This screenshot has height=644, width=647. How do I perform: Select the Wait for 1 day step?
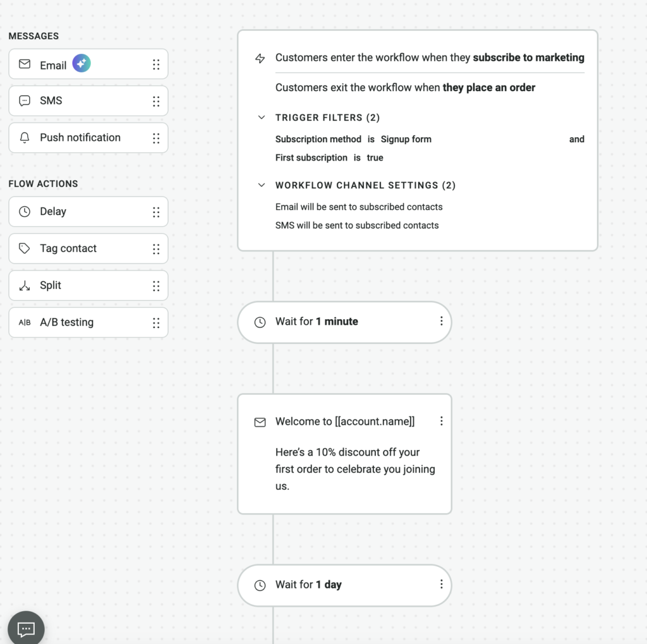[x=335, y=585]
